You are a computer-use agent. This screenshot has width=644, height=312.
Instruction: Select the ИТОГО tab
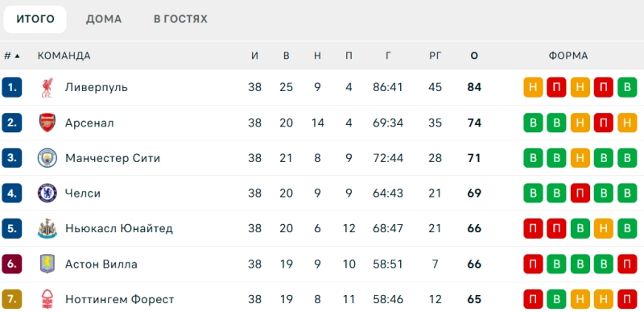(35, 19)
